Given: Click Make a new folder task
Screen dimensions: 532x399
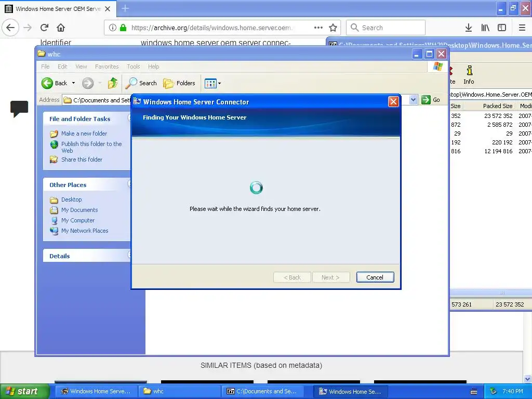Looking at the screenshot, I should click(84, 134).
